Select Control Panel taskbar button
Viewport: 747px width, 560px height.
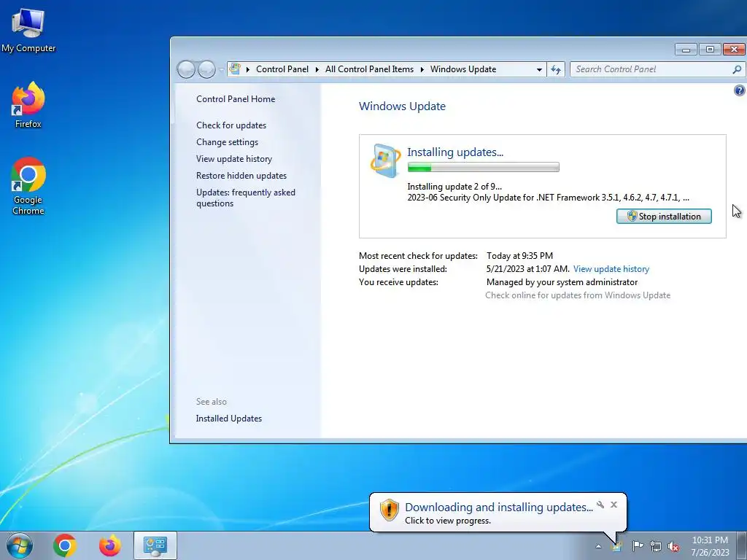155,545
